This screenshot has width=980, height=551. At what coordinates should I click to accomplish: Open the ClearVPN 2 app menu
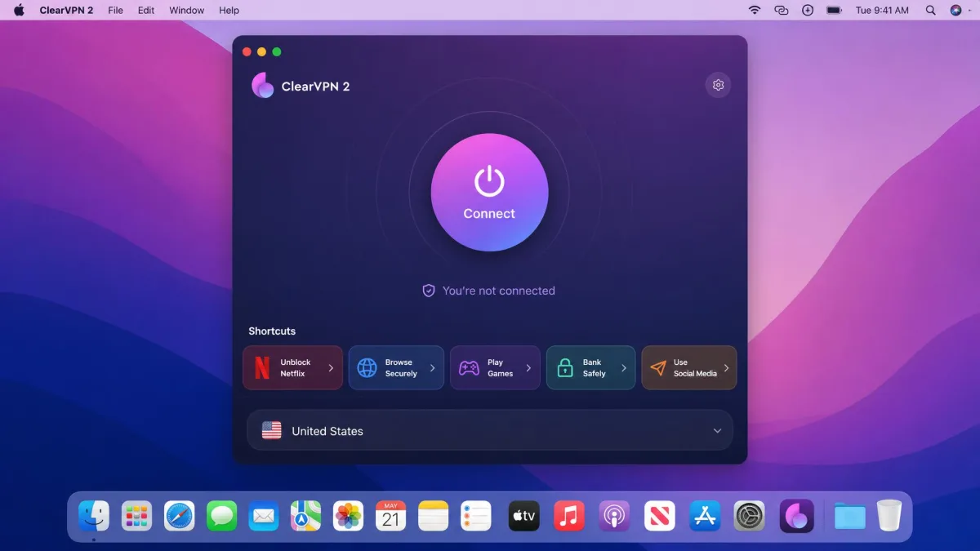(x=66, y=10)
